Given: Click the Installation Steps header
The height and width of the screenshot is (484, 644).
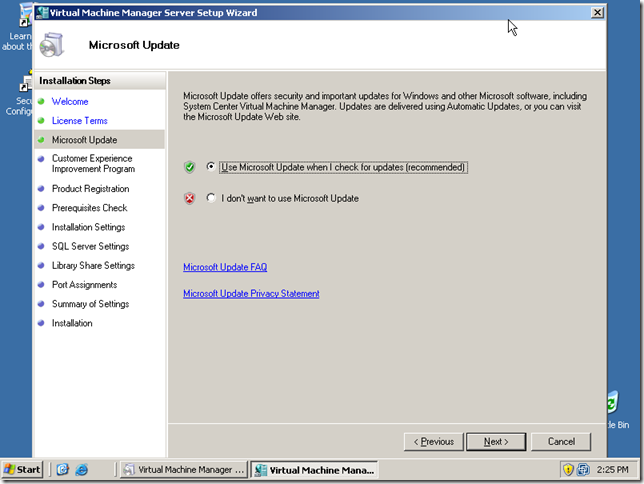Looking at the screenshot, I should click(100, 81).
